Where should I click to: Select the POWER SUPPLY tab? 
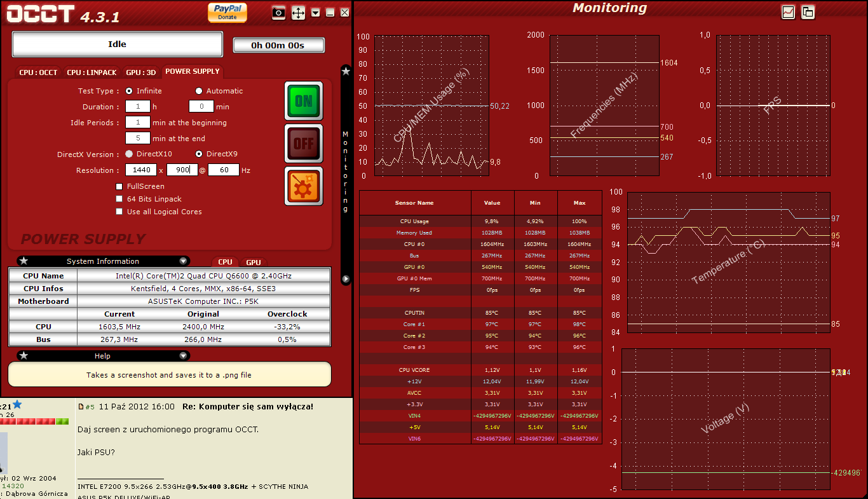[193, 71]
